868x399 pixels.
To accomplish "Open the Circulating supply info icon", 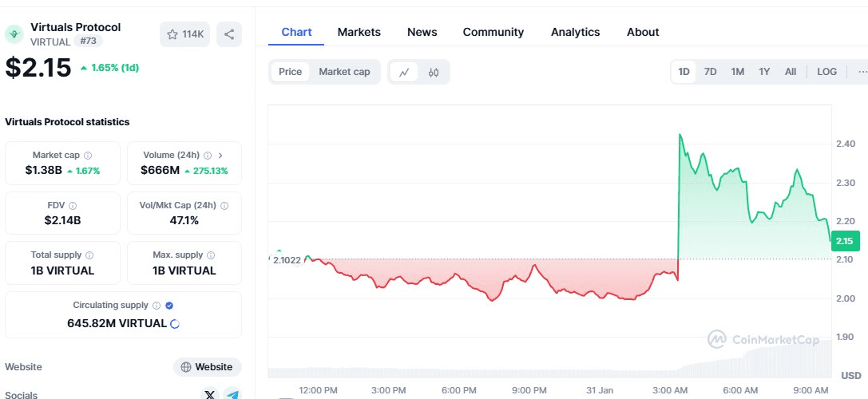I will [x=157, y=306].
